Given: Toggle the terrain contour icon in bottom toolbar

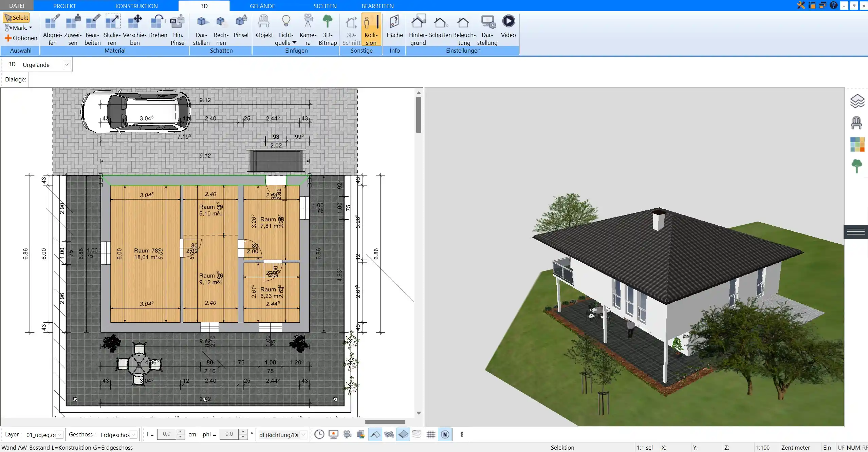Looking at the screenshot, I should pos(417,434).
